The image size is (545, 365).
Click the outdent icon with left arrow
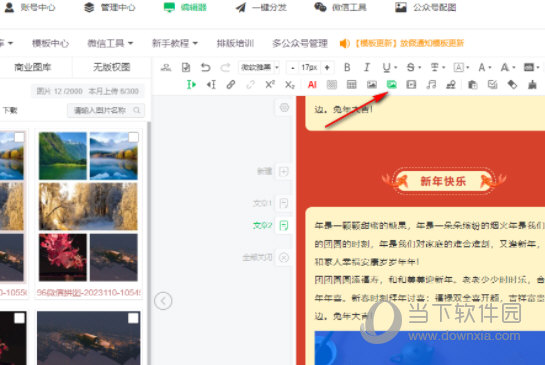(211, 84)
